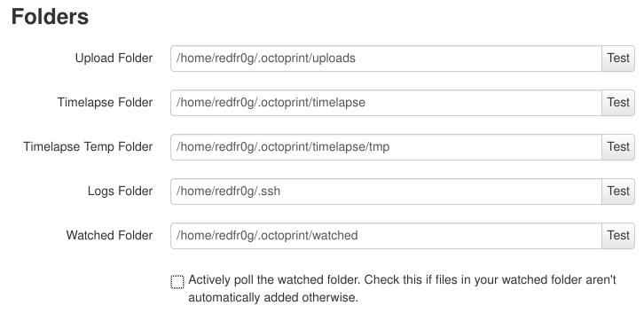Click the Timelapse Folder label
The image size is (644, 321).
[x=105, y=103]
